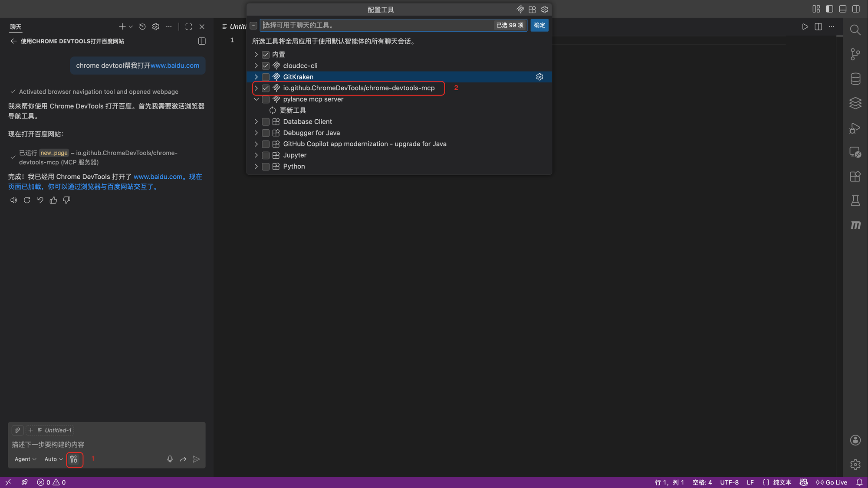Image resolution: width=868 pixels, height=488 pixels.
Task: Enable the Database Client checkbox
Action: (x=266, y=122)
